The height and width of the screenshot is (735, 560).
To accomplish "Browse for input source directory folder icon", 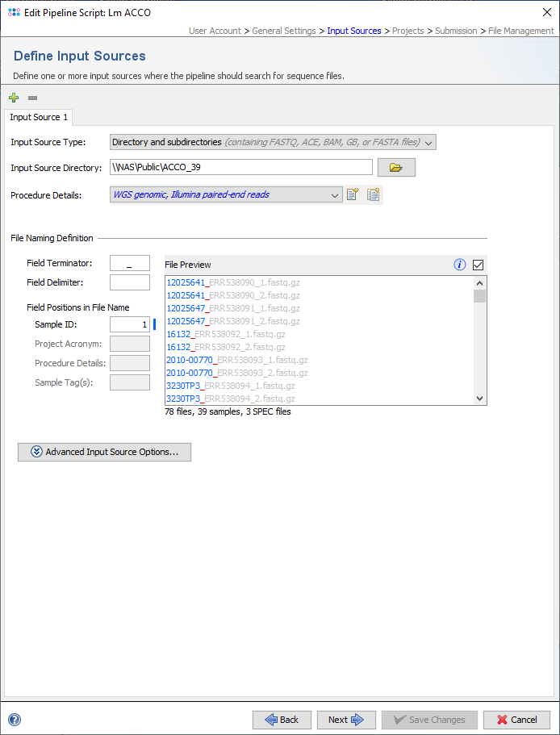I will tap(395, 167).
